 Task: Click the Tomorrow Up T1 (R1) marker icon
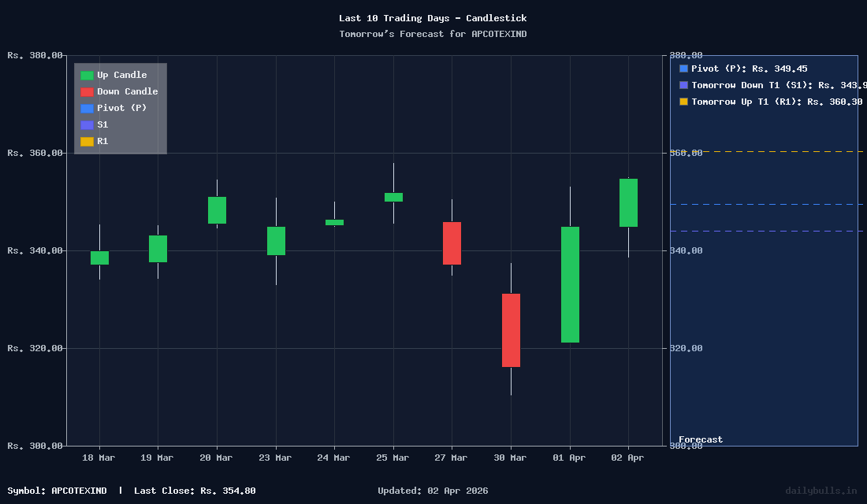click(683, 102)
